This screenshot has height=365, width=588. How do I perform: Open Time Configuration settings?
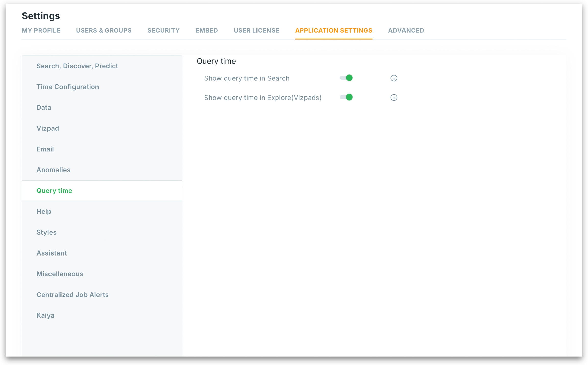(x=68, y=87)
